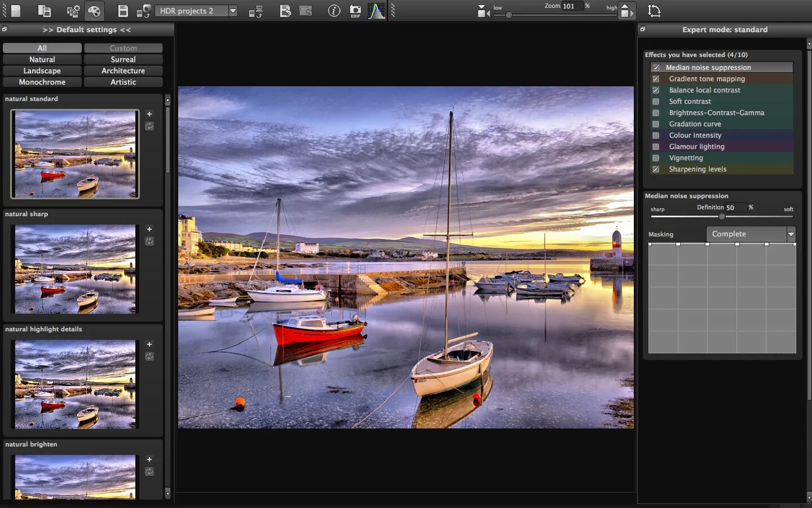812x508 pixels.
Task: Select Gradient tone mapping effect row
Action: (x=722, y=78)
